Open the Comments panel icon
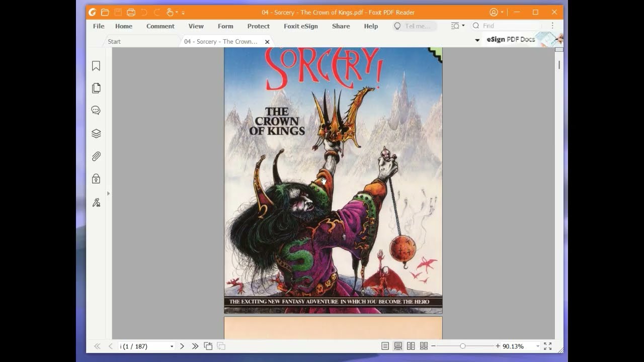This screenshot has width=644, height=362. pyautogui.click(x=96, y=111)
